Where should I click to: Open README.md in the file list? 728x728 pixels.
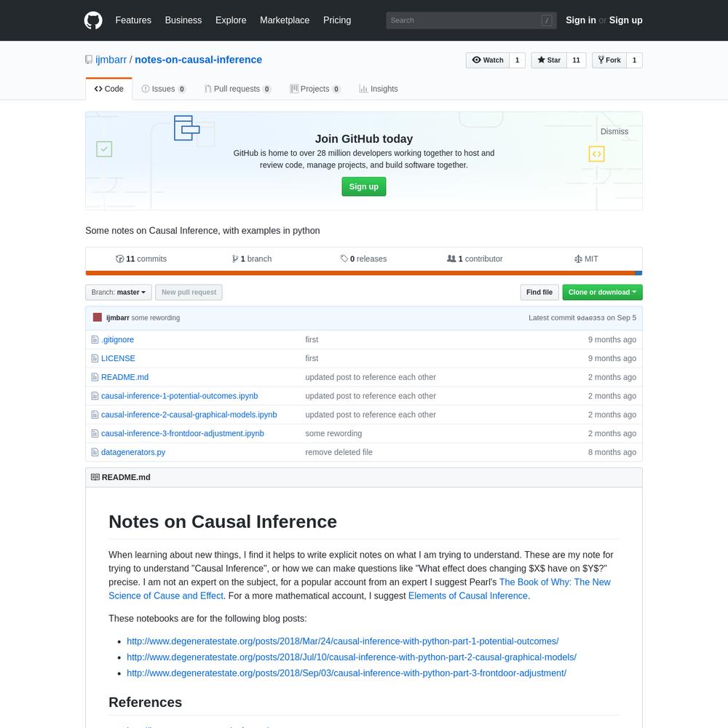coord(125,377)
